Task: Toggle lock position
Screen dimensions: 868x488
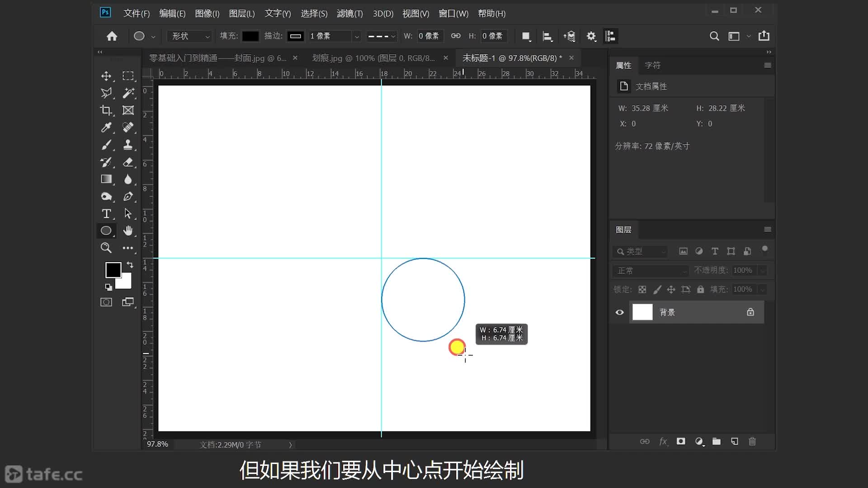Action: click(671, 290)
